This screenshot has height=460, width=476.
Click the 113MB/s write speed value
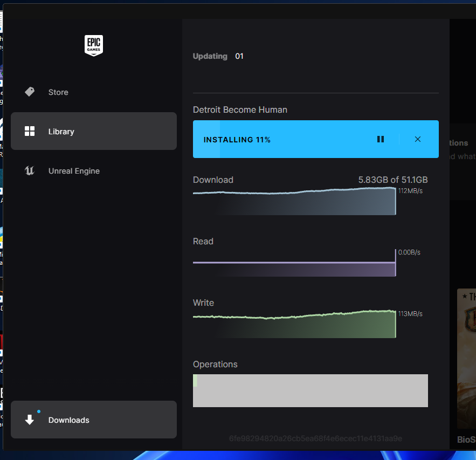pyautogui.click(x=410, y=314)
